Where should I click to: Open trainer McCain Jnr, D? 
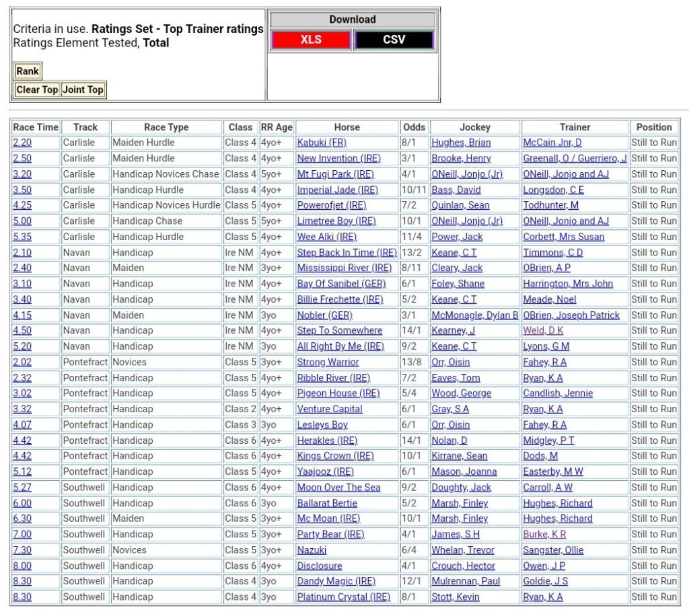pyautogui.click(x=552, y=143)
